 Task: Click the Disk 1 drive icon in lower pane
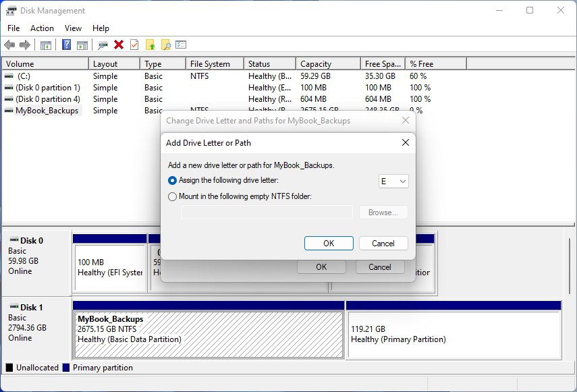pyautogui.click(x=14, y=306)
